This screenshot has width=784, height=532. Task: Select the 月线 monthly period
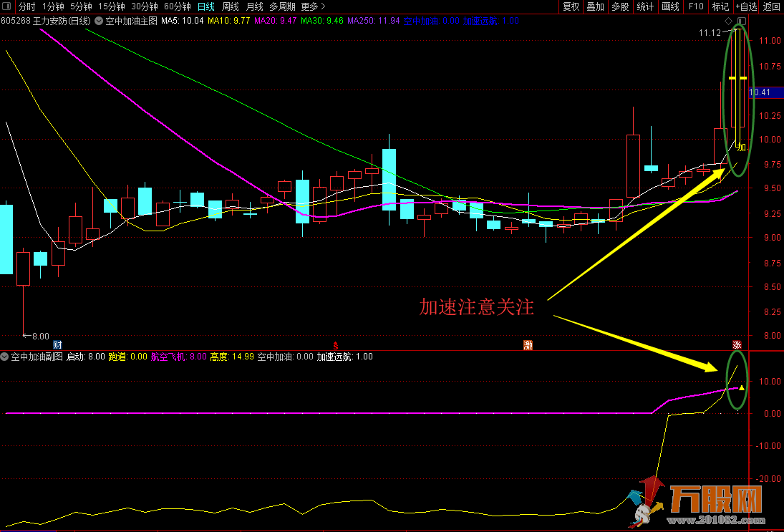point(254,6)
